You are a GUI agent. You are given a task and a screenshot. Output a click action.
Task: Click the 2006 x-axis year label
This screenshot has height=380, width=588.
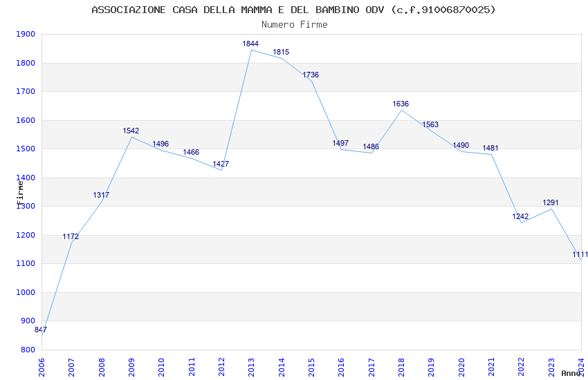42,368
